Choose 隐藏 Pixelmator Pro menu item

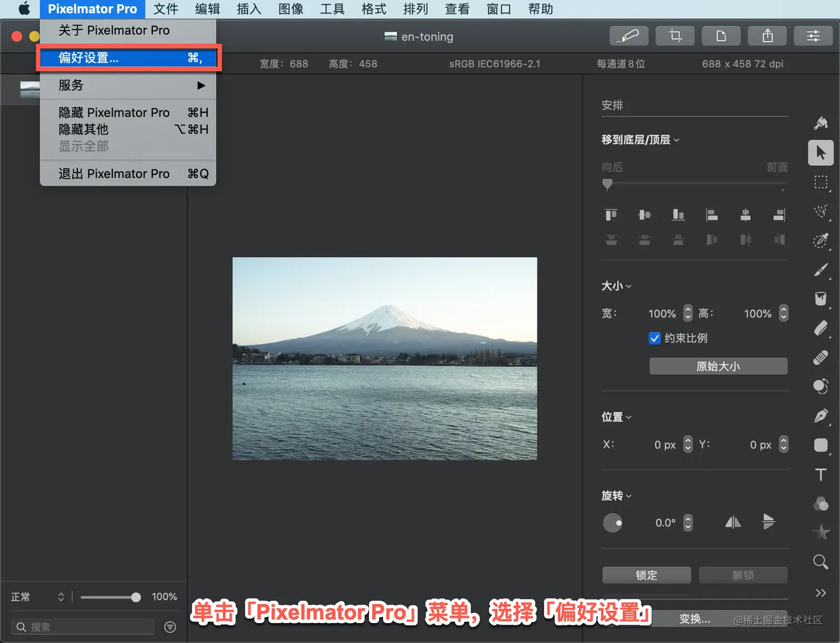coord(128,113)
